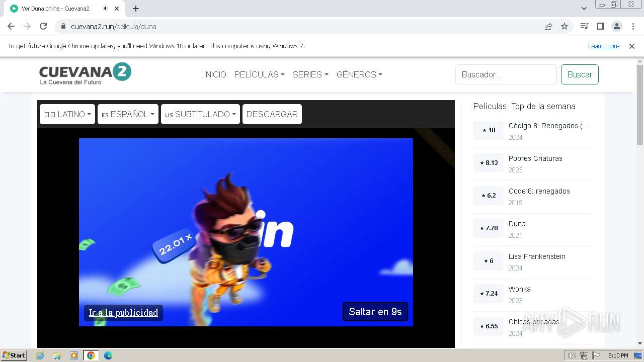Click the 'Saltar en 9s' skip button
The height and width of the screenshot is (362, 644).
(375, 312)
